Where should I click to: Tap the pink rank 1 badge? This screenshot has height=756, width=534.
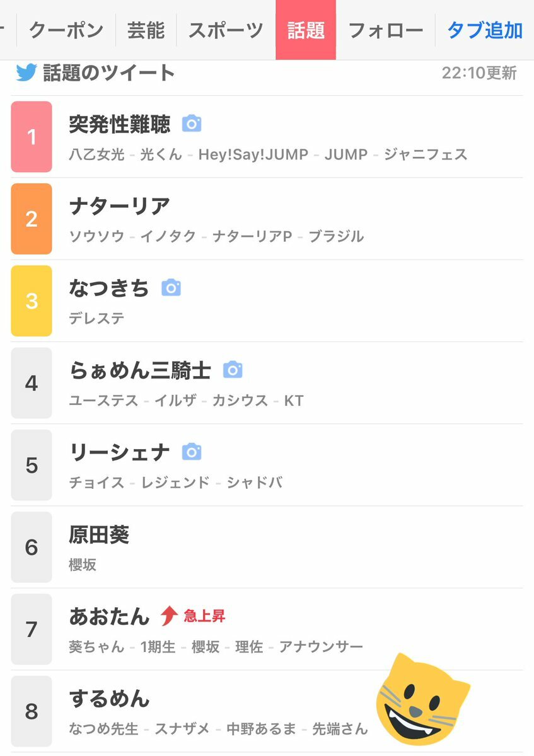coord(32,137)
